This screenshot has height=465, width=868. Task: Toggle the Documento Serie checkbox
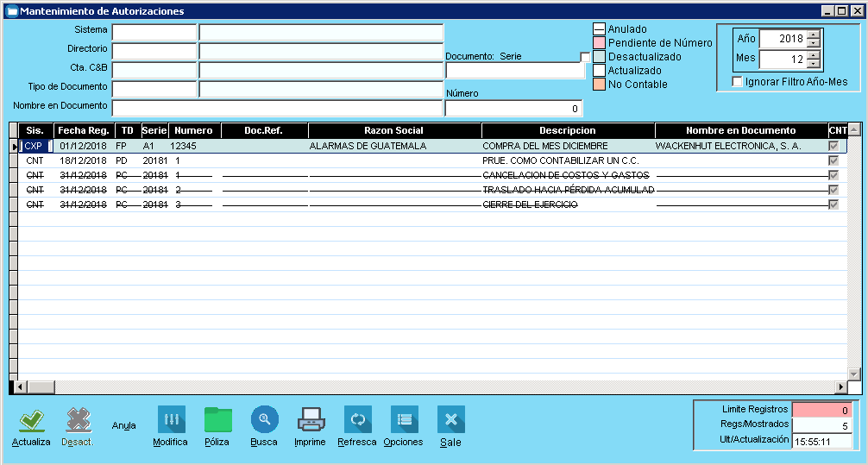[x=585, y=57]
